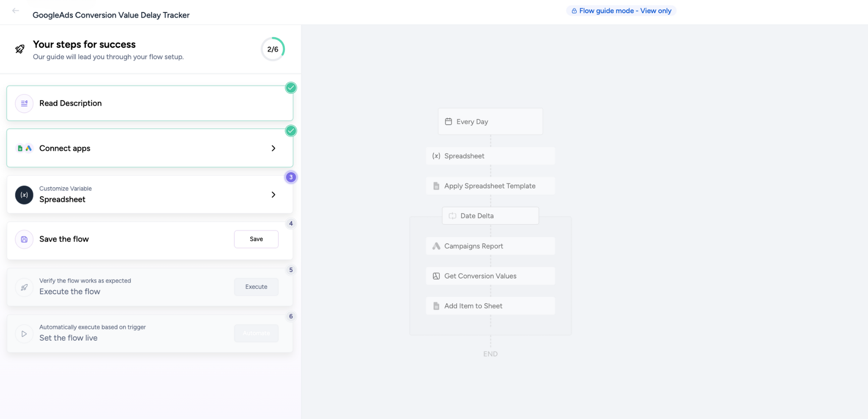Click the play icon on Set the flow live
Image resolution: width=868 pixels, height=419 pixels.
pyautogui.click(x=24, y=334)
